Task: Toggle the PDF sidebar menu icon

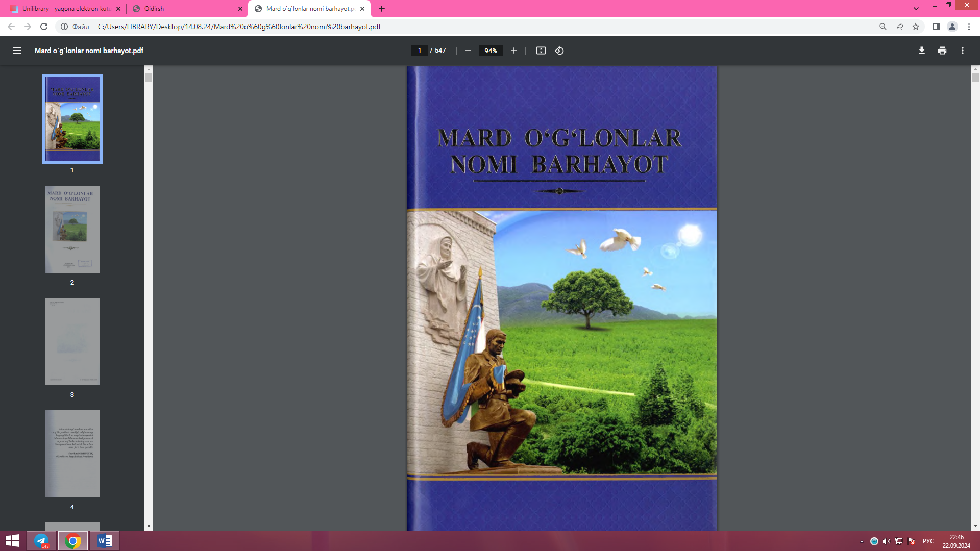Action: [x=17, y=51]
